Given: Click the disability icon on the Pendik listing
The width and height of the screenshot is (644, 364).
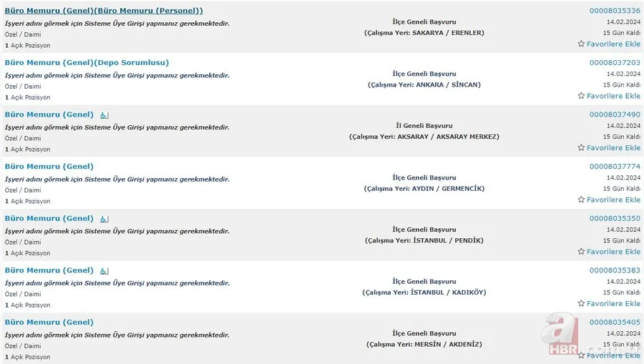Looking at the screenshot, I should coord(104,219).
